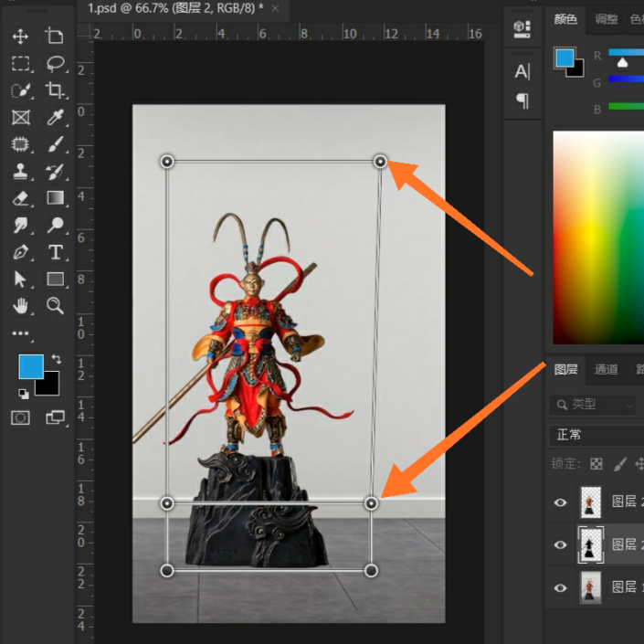This screenshot has width=644, height=644.
Task: Select the top layer figurine thumbnail
Action: click(590, 501)
